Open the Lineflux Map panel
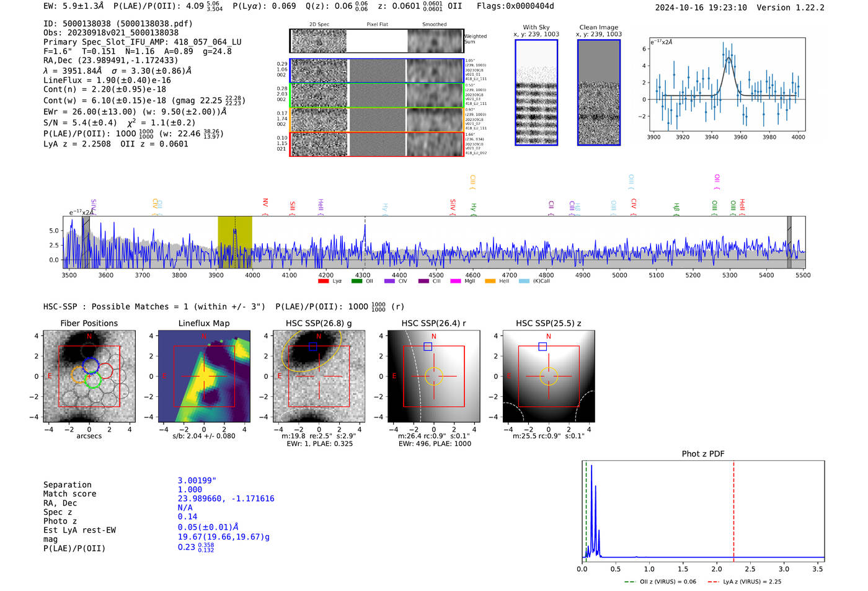The width and height of the screenshot is (868, 591). pyautogui.click(x=204, y=376)
